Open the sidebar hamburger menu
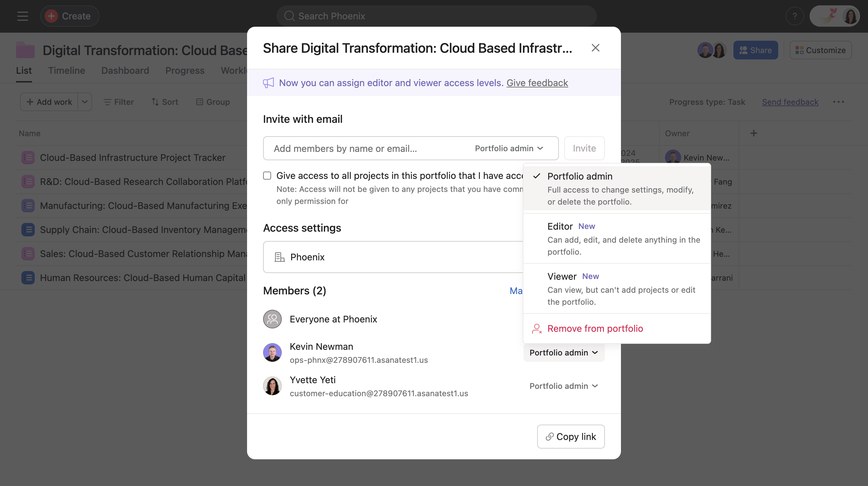 point(22,16)
